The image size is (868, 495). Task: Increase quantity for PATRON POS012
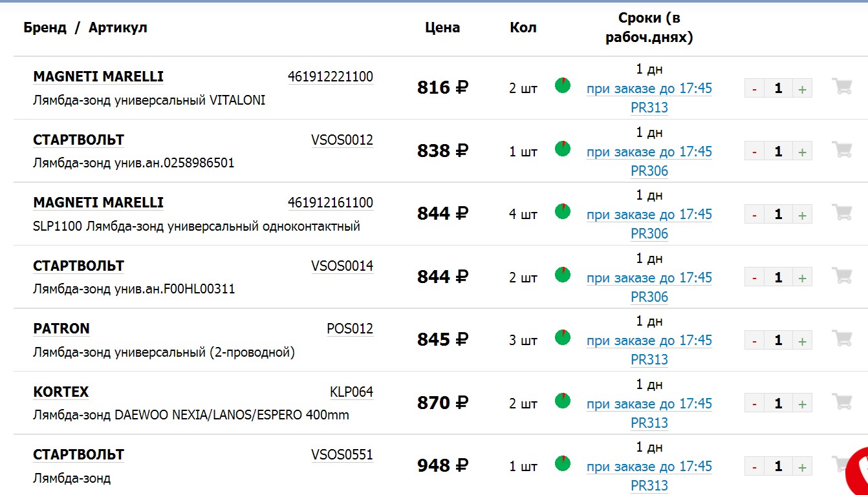click(802, 341)
